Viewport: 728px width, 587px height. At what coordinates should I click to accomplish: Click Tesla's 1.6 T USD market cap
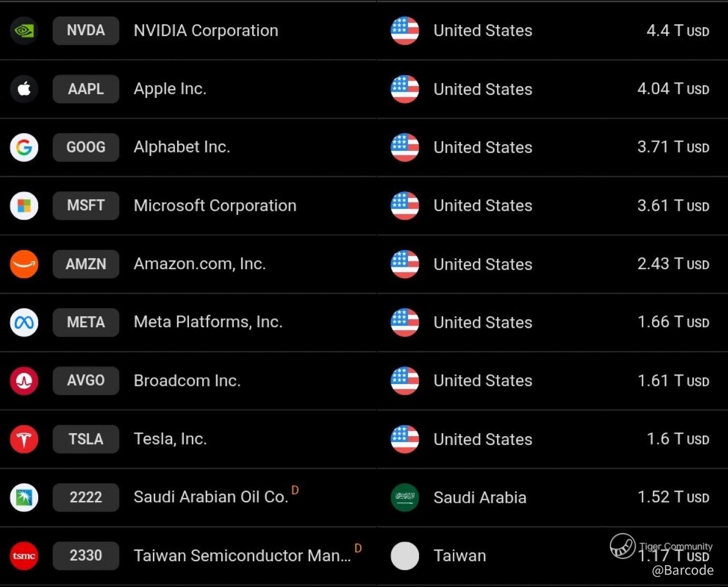[678, 439]
